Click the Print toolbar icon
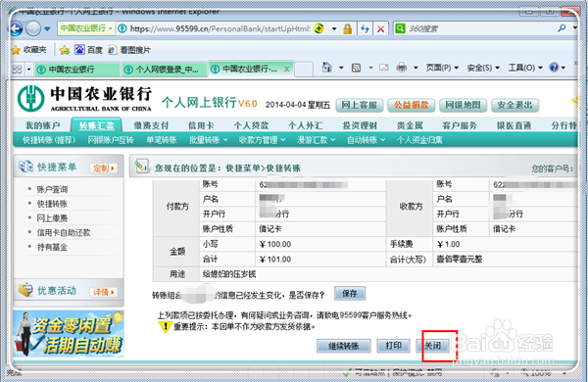The width and height of the screenshot is (588, 382). coord(401,68)
